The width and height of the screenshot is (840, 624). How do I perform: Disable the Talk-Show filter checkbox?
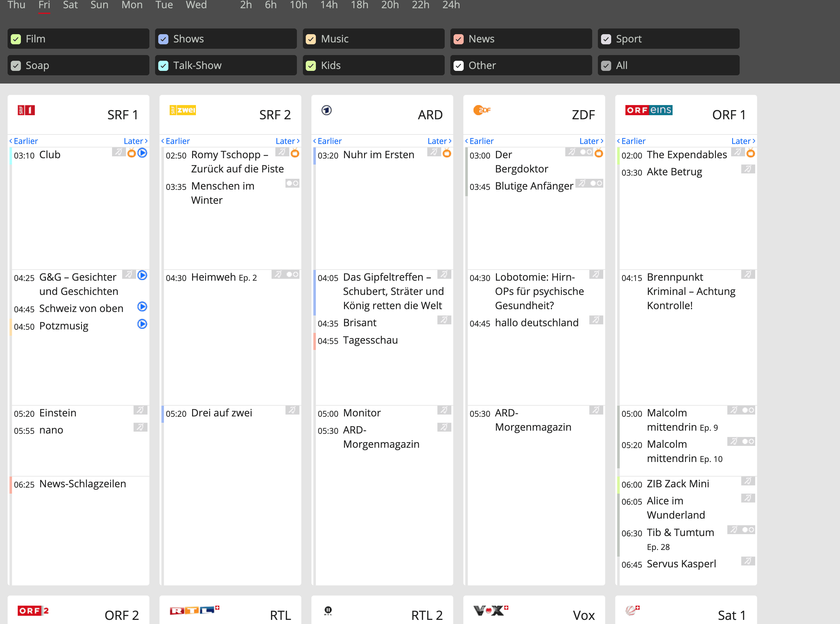pyautogui.click(x=163, y=66)
